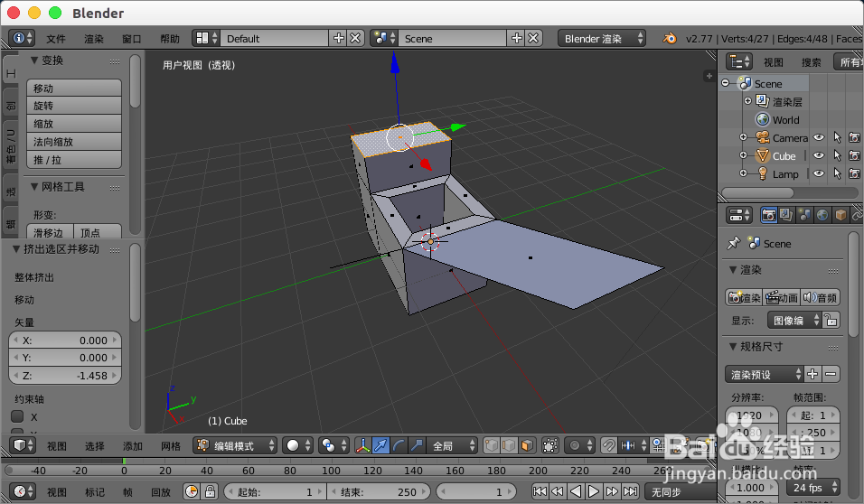Select the scale manipulator icon
The width and height of the screenshot is (864, 504).
coord(417,445)
